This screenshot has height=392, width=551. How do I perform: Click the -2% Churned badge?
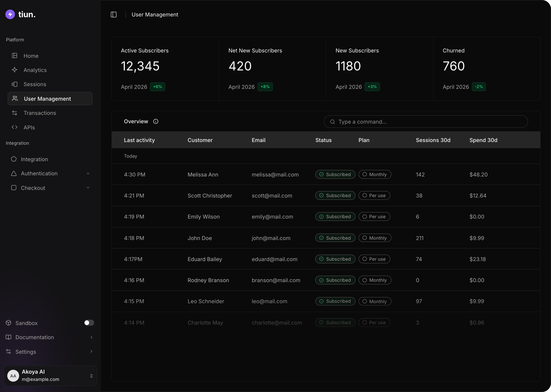coord(479,87)
